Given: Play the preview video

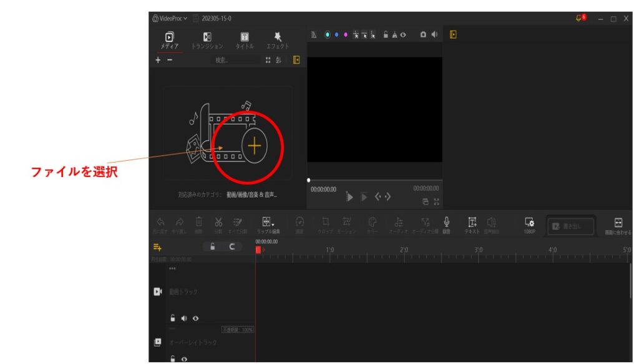Looking at the screenshot, I should click(349, 197).
